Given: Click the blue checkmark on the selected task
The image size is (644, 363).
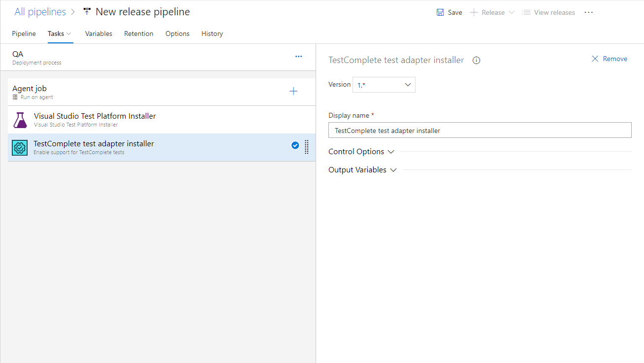Looking at the screenshot, I should tap(295, 145).
